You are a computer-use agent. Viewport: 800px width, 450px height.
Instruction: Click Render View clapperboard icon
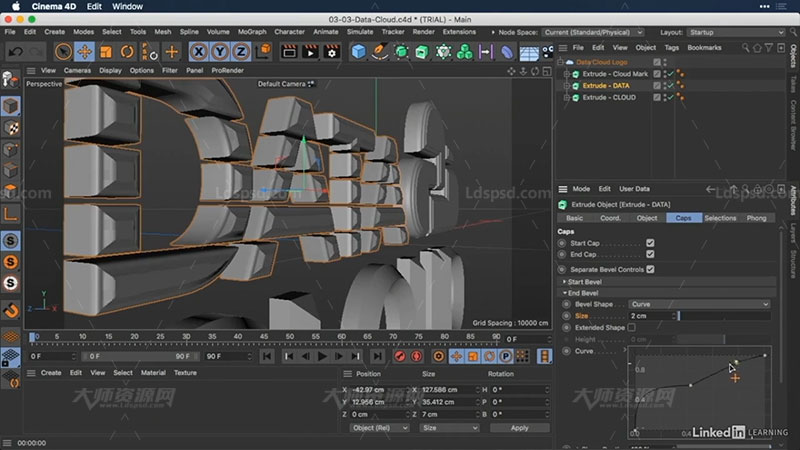(289, 52)
